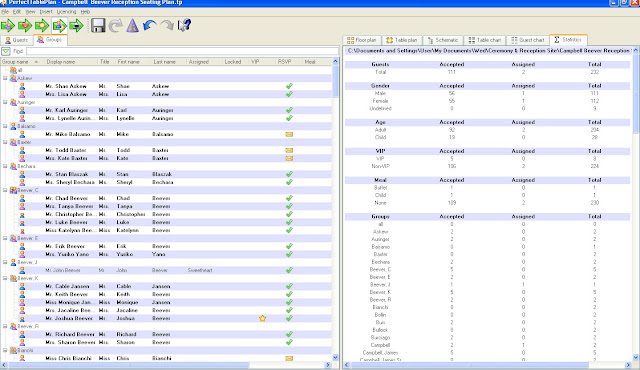Click the green arrow toolbar icon with red heart
This screenshot has width=640, height=370.
click(25, 26)
